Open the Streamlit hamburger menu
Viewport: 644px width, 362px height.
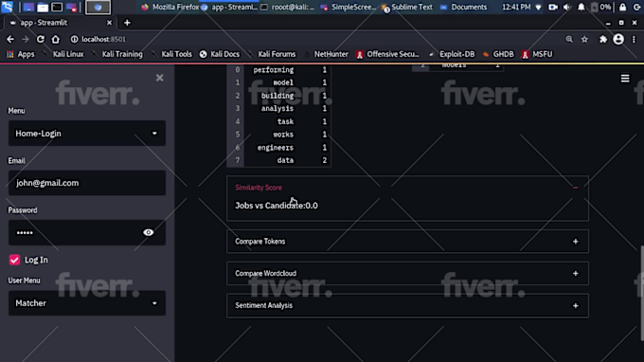click(x=625, y=78)
